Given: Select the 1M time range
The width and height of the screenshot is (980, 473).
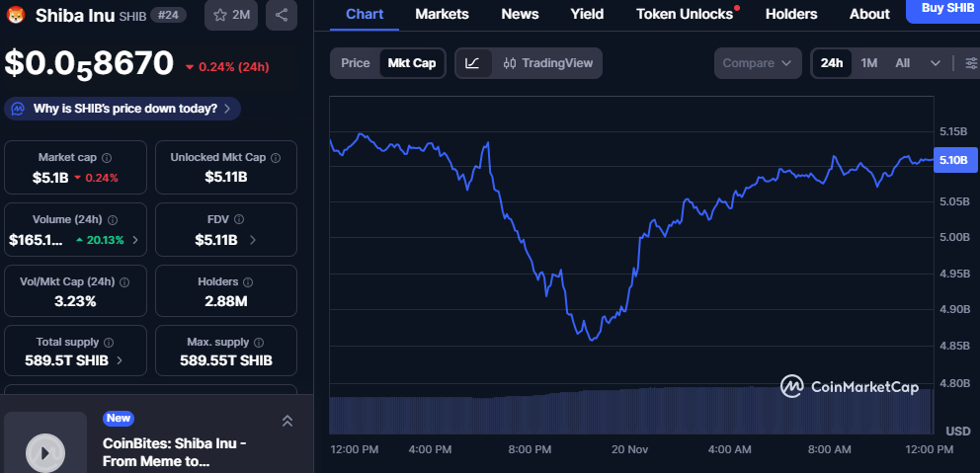Looking at the screenshot, I should tap(869, 63).
